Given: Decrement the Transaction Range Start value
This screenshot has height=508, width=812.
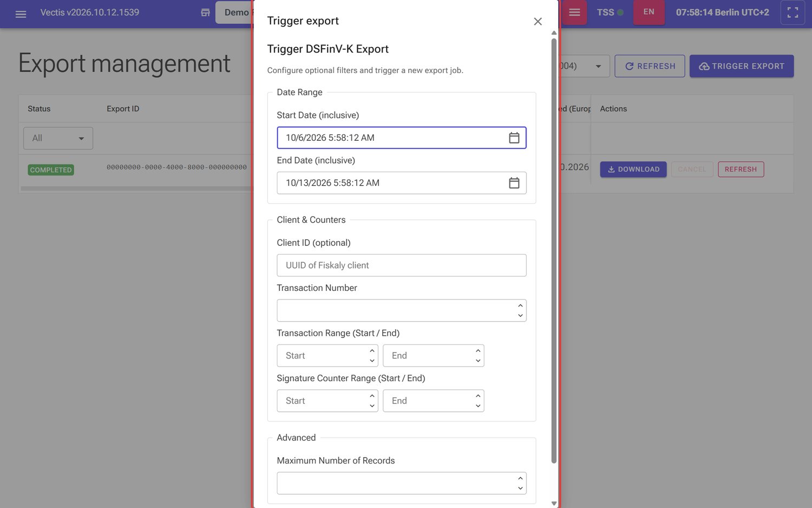Looking at the screenshot, I should [372, 361].
